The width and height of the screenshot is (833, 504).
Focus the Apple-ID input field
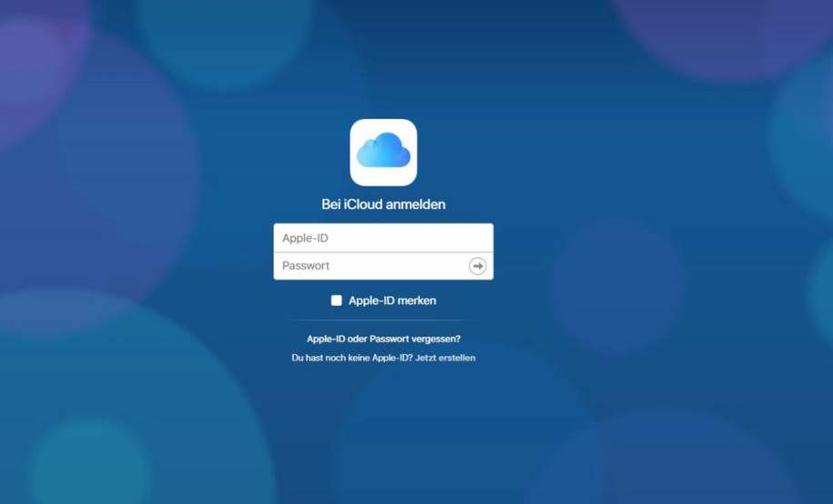pos(383,238)
